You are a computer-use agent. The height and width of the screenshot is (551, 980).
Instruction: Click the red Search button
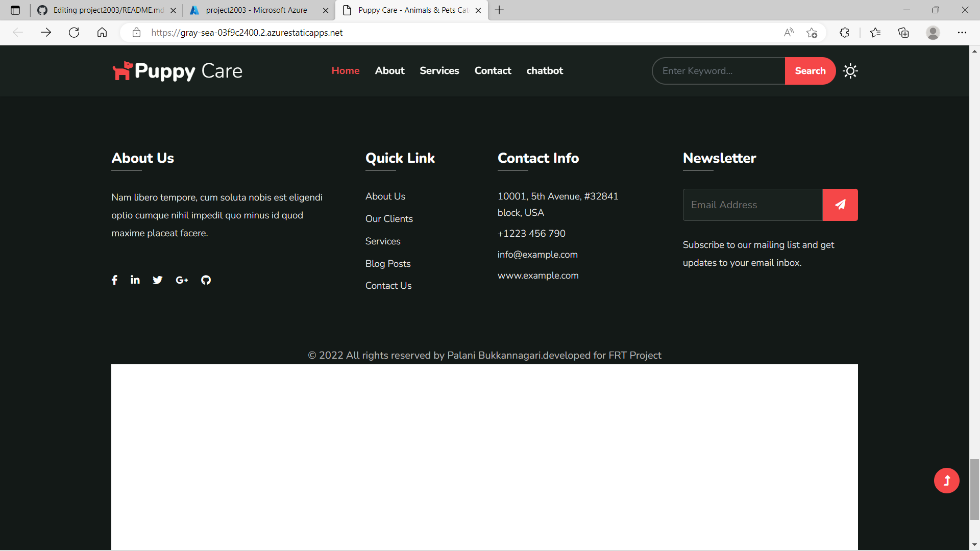coord(810,70)
